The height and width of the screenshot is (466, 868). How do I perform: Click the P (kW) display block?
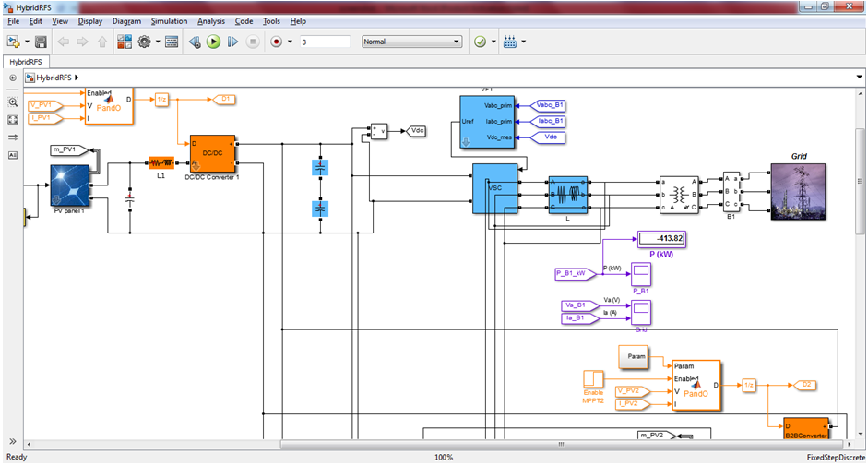[x=662, y=239]
